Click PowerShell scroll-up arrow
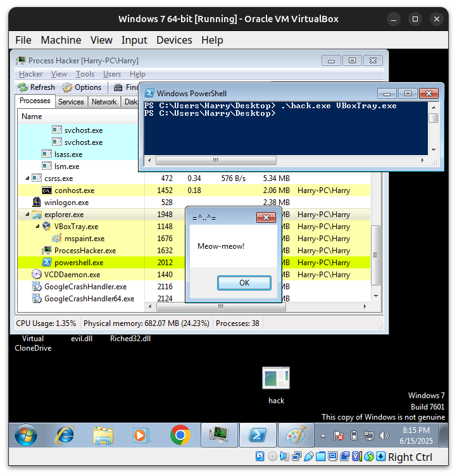This screenshot has width=457, height=476. pyautogui.click(x=434, y=108)
